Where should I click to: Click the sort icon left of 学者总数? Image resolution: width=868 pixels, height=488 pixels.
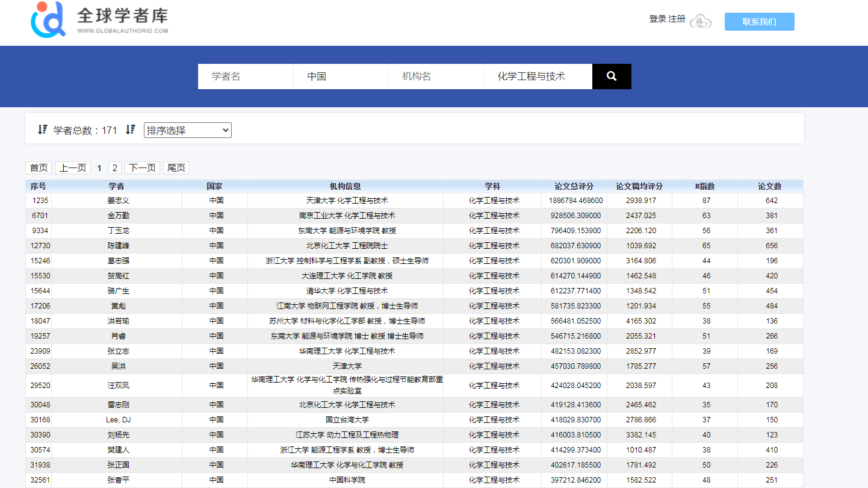[x=42, y=130]
